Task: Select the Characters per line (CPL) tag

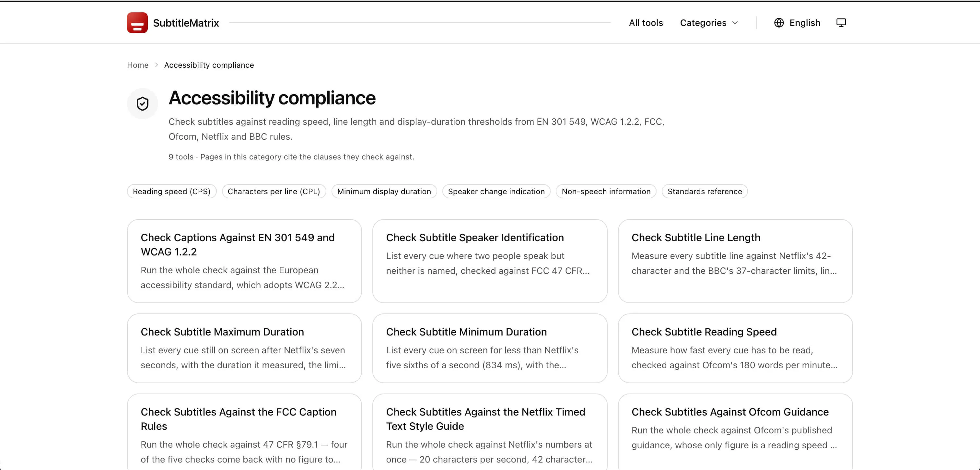Action: point(274,192)
